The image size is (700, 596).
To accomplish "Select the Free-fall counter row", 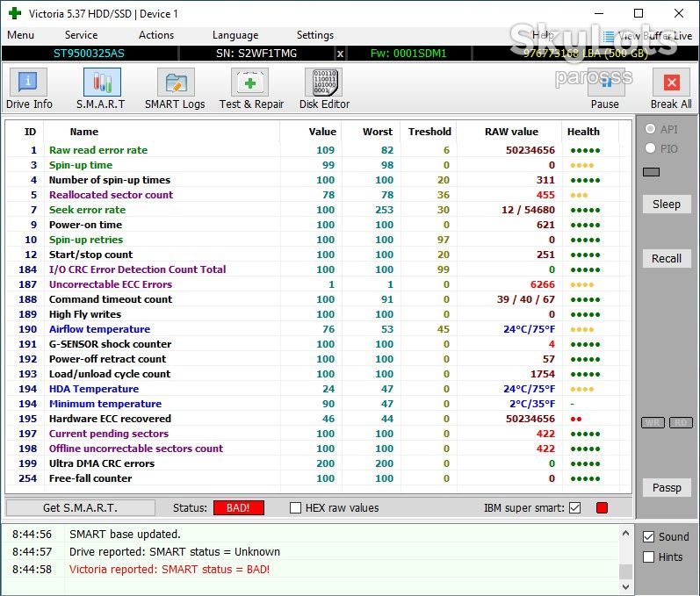I will tap(319, 478).
